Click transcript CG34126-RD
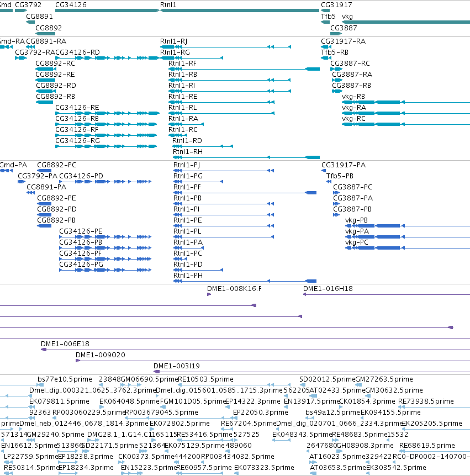470x476 pixels. click(x=77, y=52)
